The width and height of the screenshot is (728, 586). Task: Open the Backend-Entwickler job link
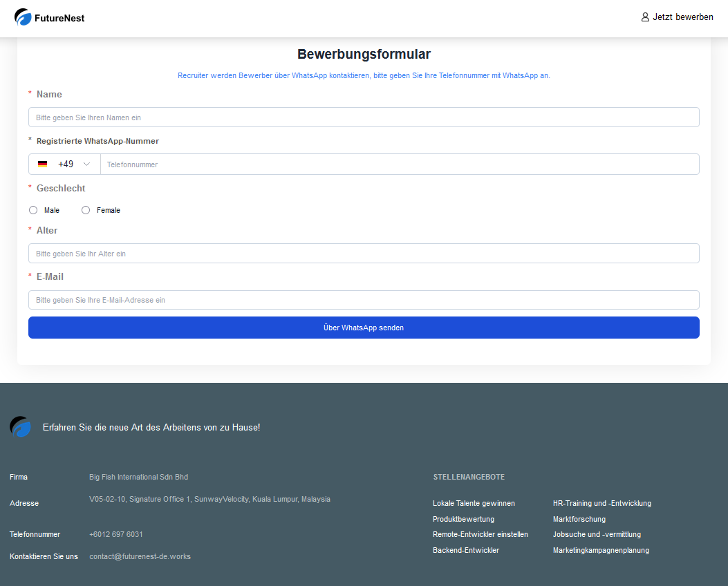pyautogui.click(x=466, y=550)
